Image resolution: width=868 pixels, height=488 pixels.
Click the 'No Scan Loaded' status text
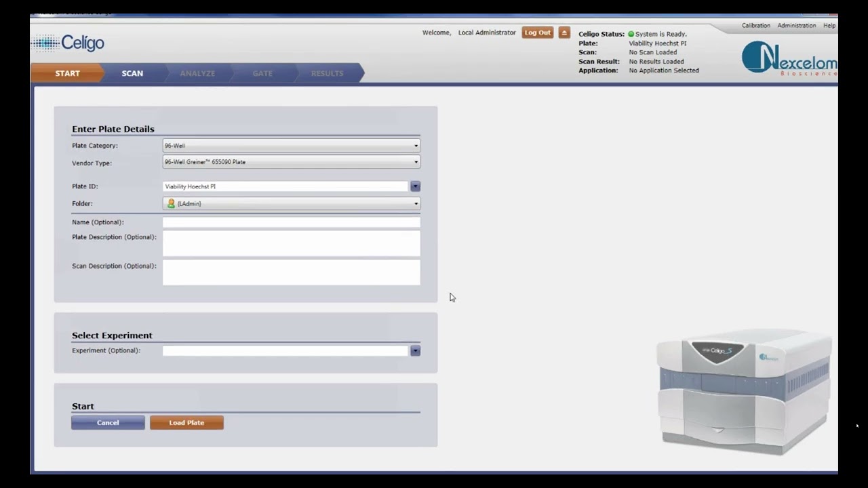pos(652,52)
